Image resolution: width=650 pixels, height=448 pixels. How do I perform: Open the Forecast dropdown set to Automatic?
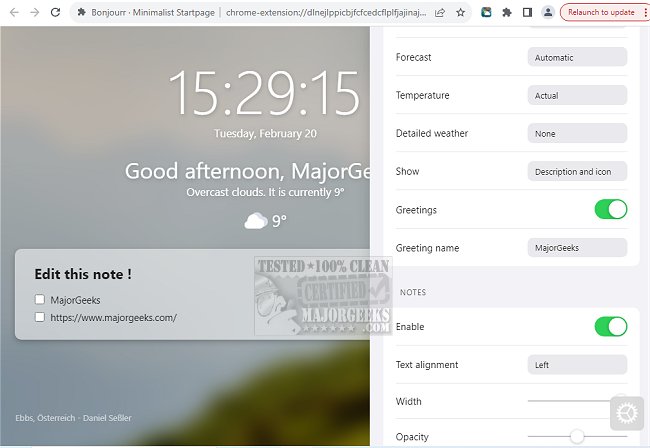point(577,57)
